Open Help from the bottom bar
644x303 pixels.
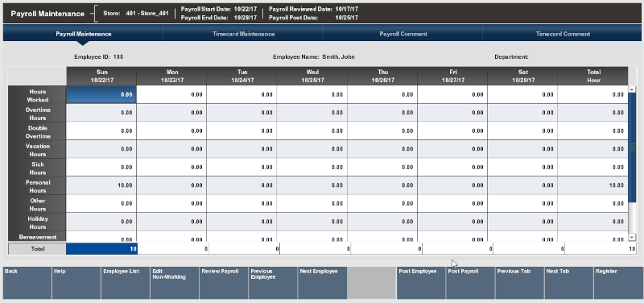click(x=76, y=283)
